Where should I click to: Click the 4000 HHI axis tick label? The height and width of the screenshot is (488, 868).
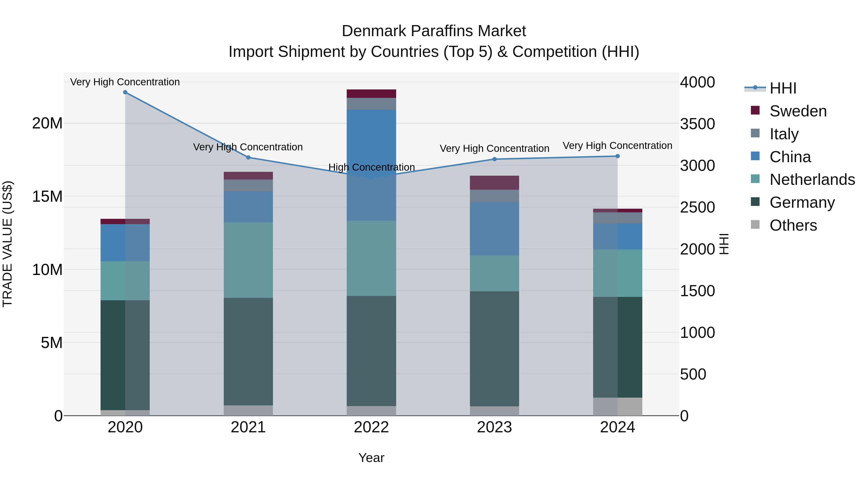tap(698, 82)
